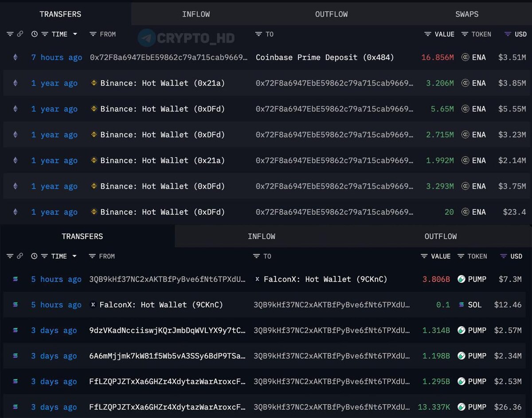Switch to the INFLOW tab in the lower panel
532x418 pixels.
(262, 236)
